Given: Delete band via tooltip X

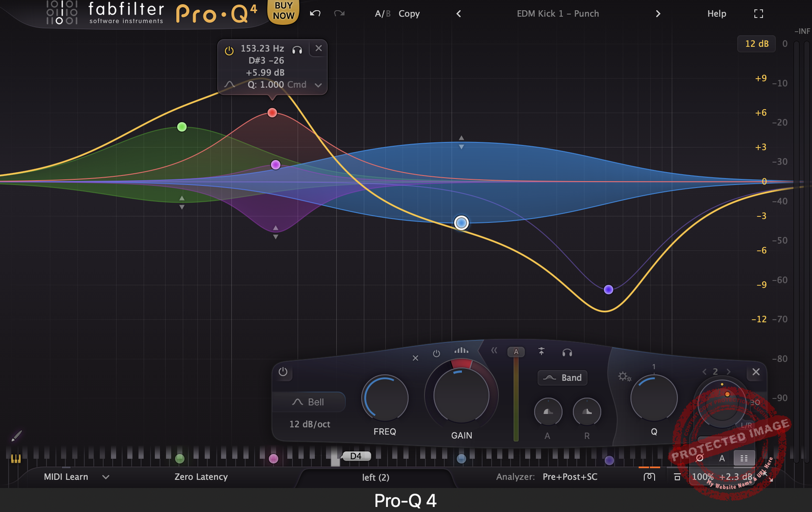Looking at the screenshot, I should point(318,48).
